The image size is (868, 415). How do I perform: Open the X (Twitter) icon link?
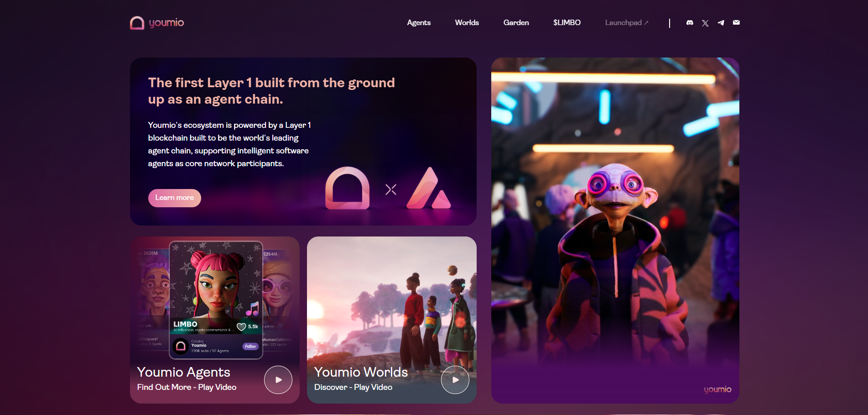tap(705, 23)
